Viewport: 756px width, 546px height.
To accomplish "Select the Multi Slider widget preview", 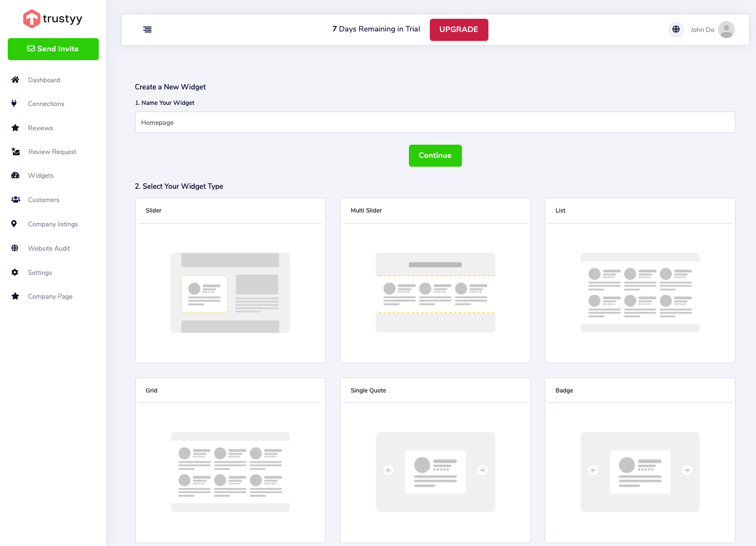I will tap(435, 293).
